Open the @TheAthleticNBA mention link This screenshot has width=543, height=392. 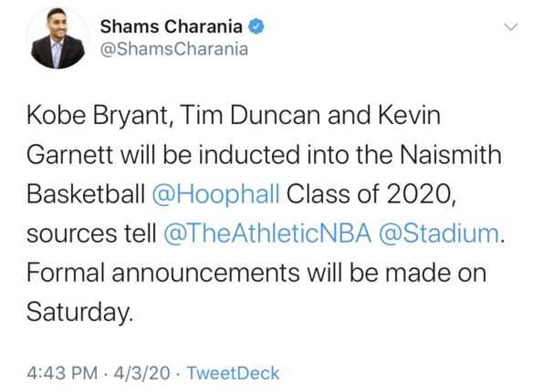click(x=267, y=233)
